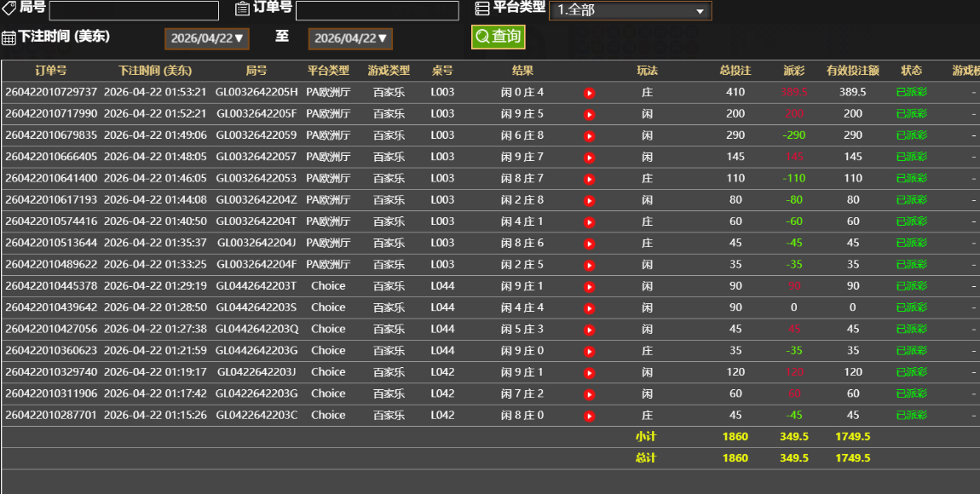Focus the 订单号 input field
The height and width of the screenshot is (494, 980).
(378, 10)
